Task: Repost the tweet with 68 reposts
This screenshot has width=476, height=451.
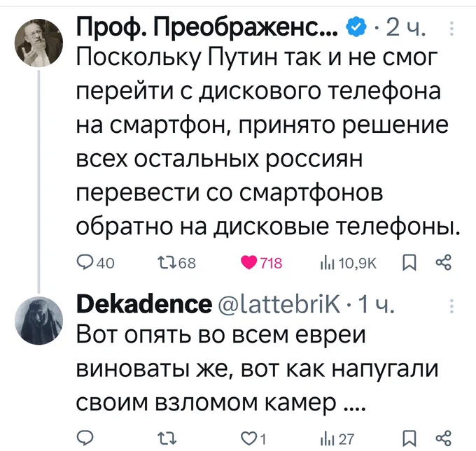Action: [x=162, y=263]
